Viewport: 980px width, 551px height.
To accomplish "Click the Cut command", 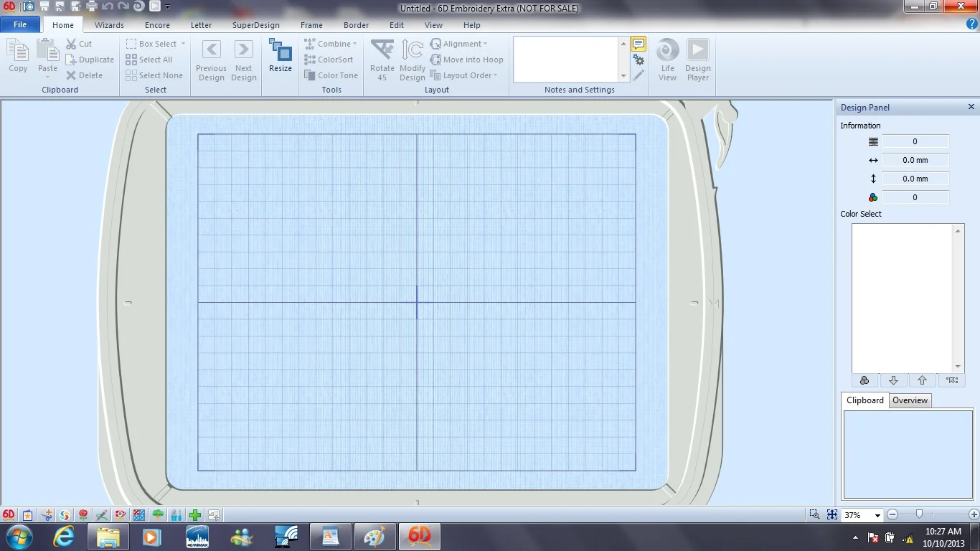I will pos(79,44).
